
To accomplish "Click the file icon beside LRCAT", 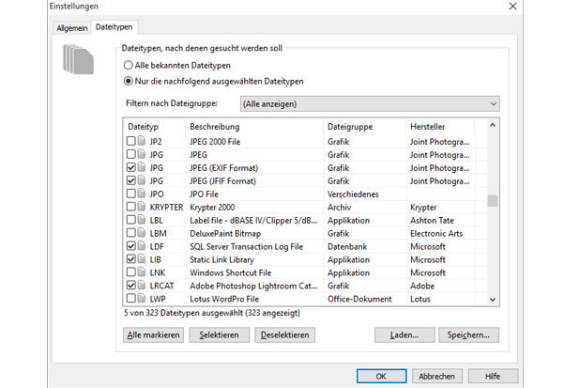I will coord(142,285).
